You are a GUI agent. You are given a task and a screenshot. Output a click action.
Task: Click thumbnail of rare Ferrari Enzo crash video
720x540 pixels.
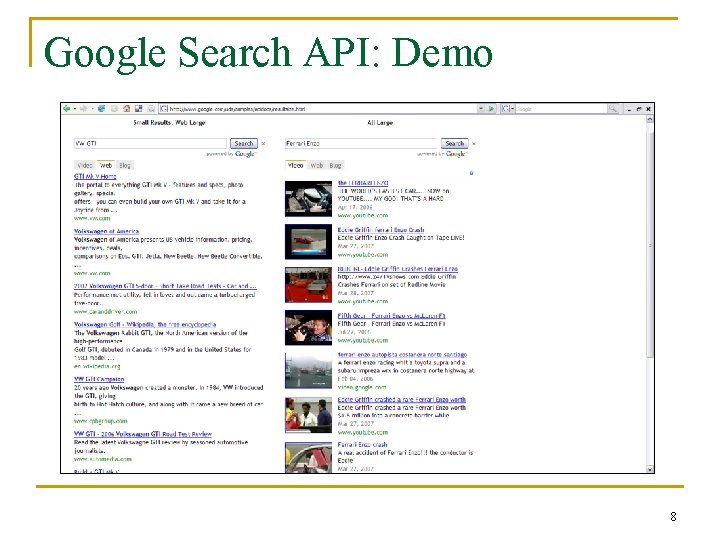308,416
